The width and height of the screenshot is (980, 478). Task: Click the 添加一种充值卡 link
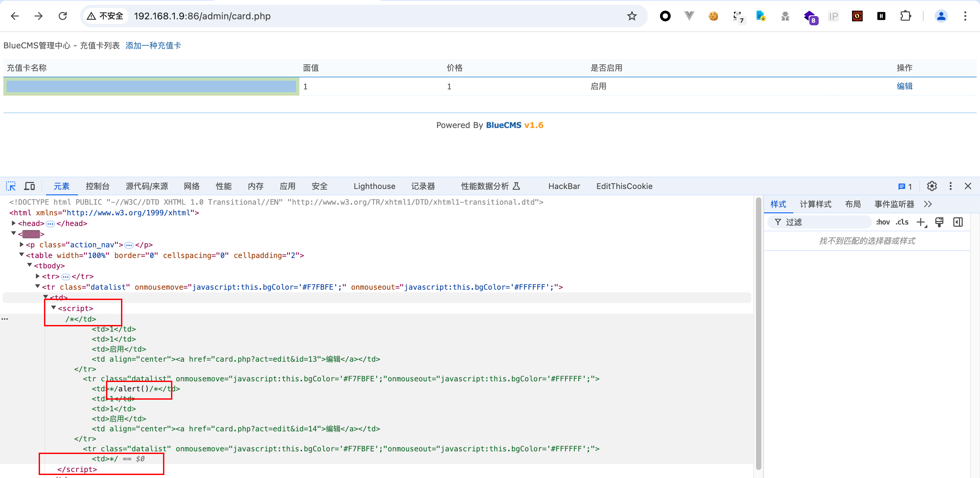pyautogui.click(x=153, y=46)
